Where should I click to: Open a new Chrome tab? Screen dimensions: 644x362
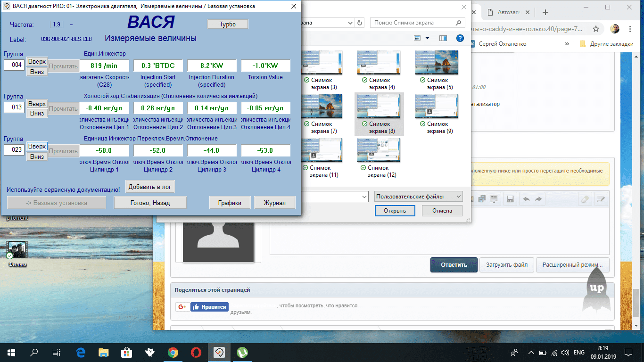(545, 12)
